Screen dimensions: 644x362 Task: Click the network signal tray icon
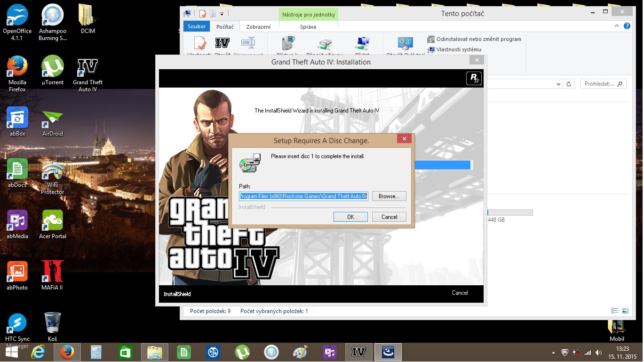587,352
